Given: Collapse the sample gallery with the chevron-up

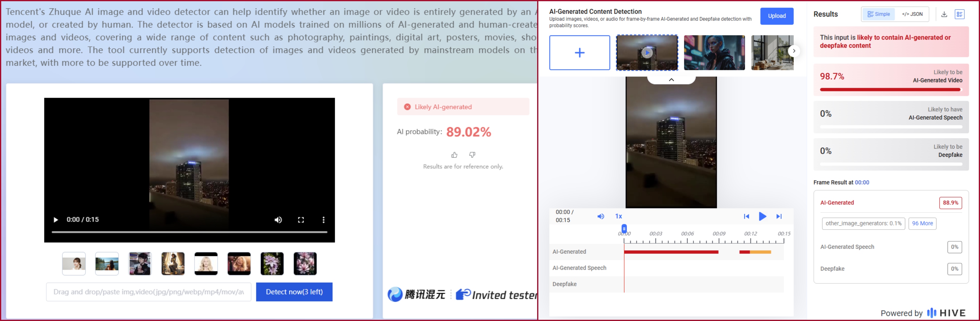Looking at the screenshot, I should coord(671,80).
